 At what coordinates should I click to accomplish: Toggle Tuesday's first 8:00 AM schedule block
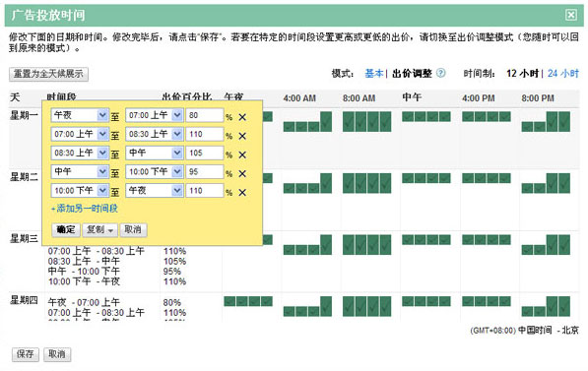[x=349, y=183]
